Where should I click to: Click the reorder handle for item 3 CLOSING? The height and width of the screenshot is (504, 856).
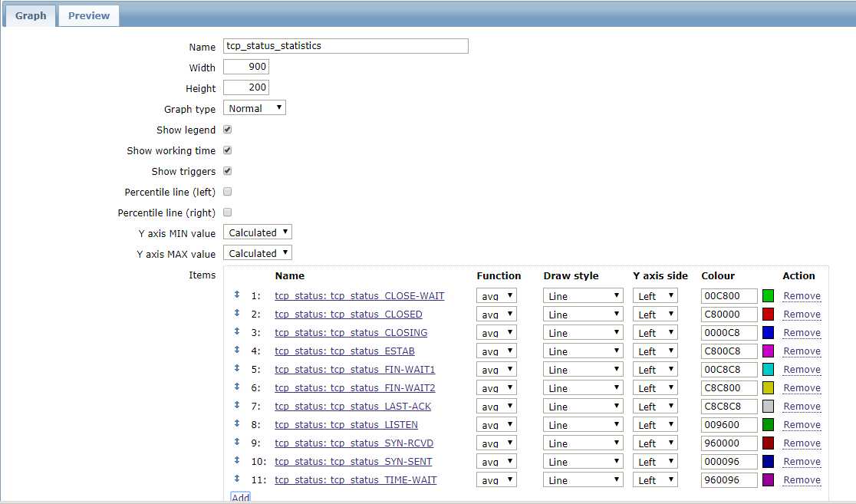237,331
